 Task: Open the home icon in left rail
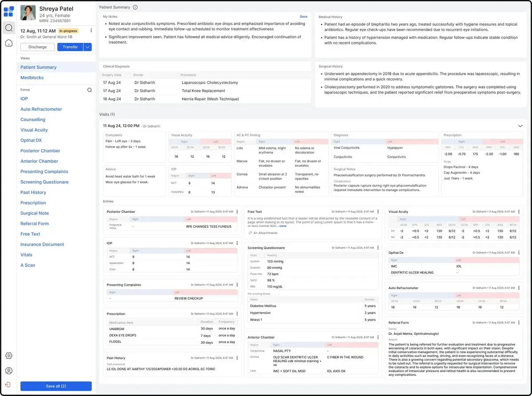(x=9, y=43)
